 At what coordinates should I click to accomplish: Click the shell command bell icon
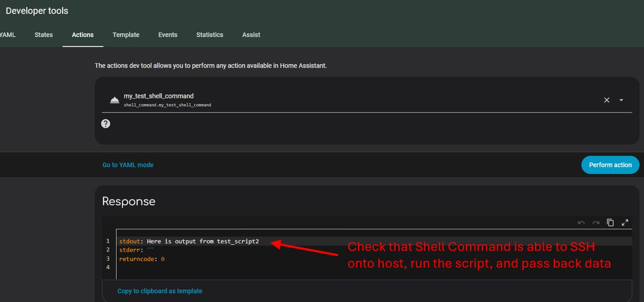point(115,100)
